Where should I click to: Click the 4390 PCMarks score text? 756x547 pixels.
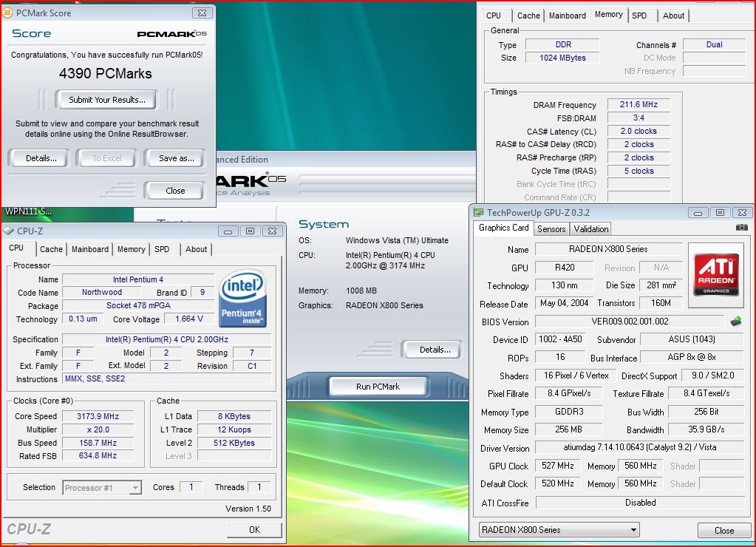click(106, 73)
